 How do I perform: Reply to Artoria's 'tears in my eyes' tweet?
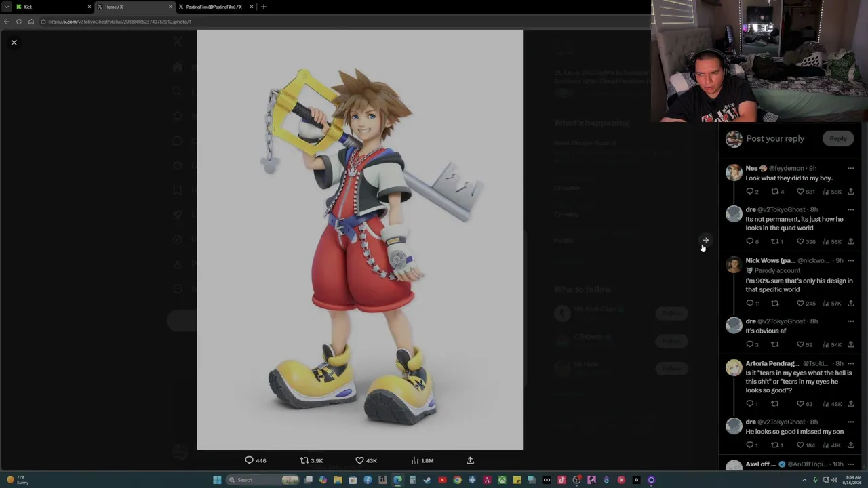752,404
